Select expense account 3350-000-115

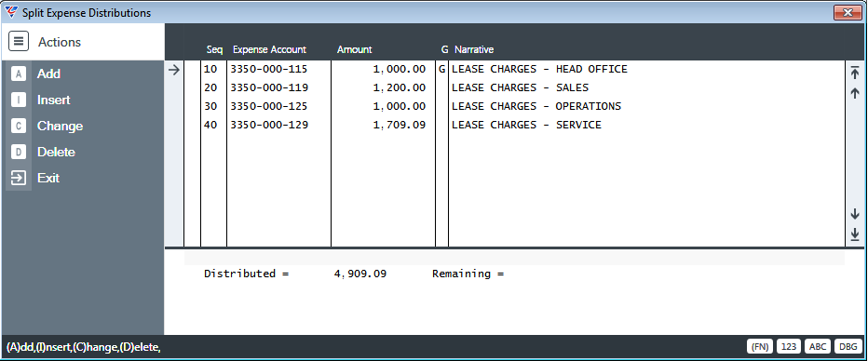pyautogui.click(x=269, y=69)
